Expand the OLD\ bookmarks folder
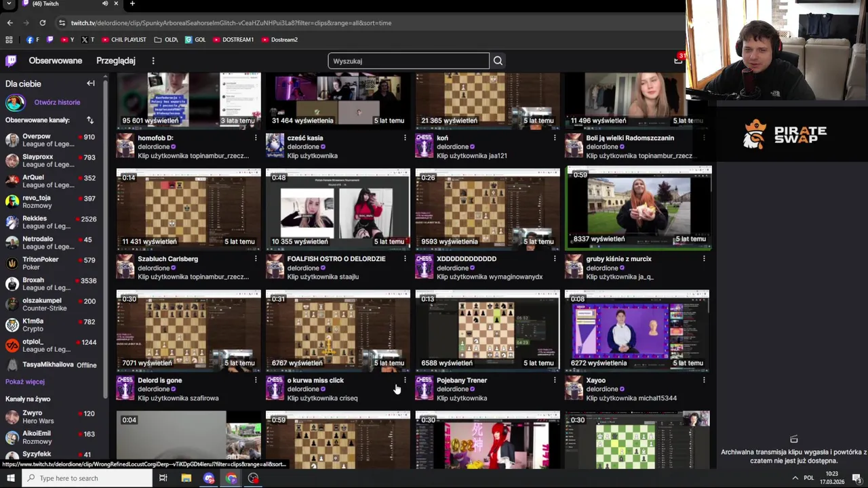 point(166,40)
